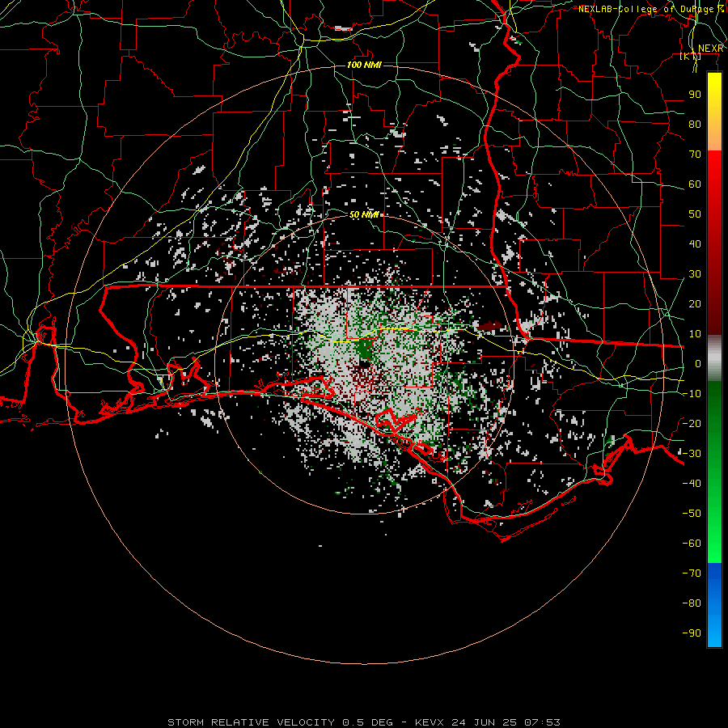Click the "80" scale value
The width and height of the screenshot is (728, 728).
click(x=695, y=124)
